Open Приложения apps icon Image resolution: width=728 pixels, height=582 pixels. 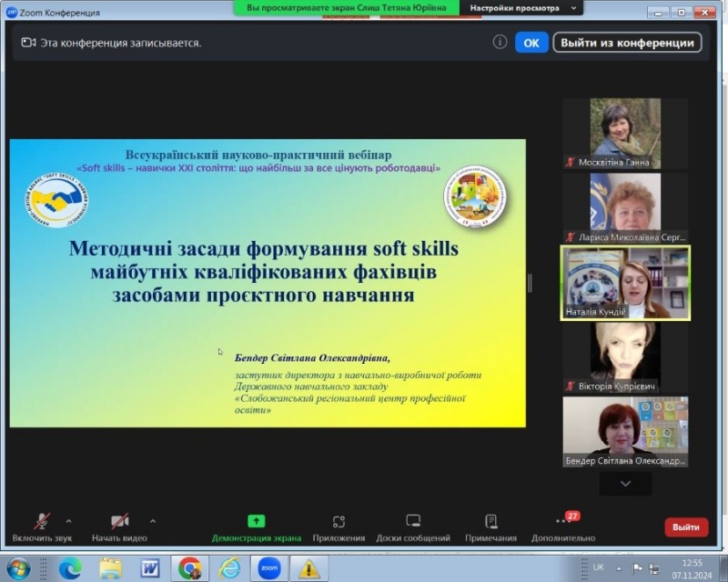(339, 522)
